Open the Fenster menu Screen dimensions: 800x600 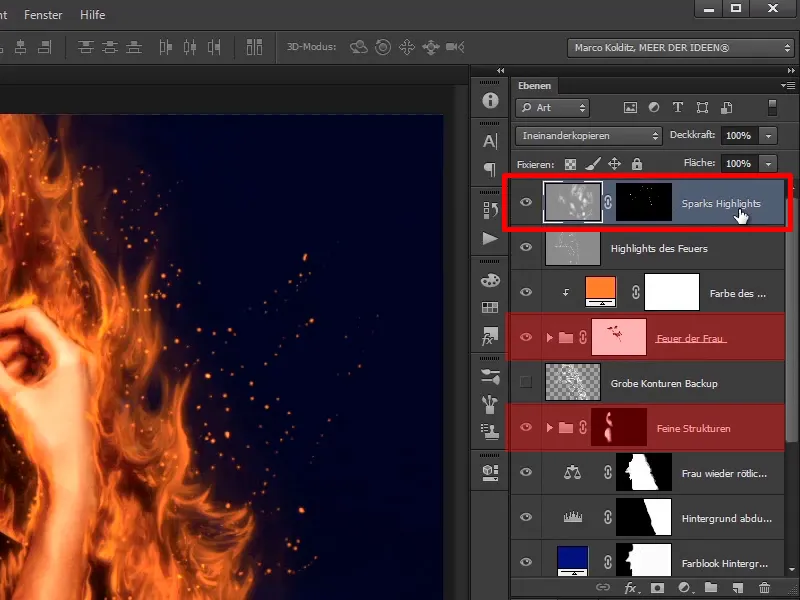43,15
